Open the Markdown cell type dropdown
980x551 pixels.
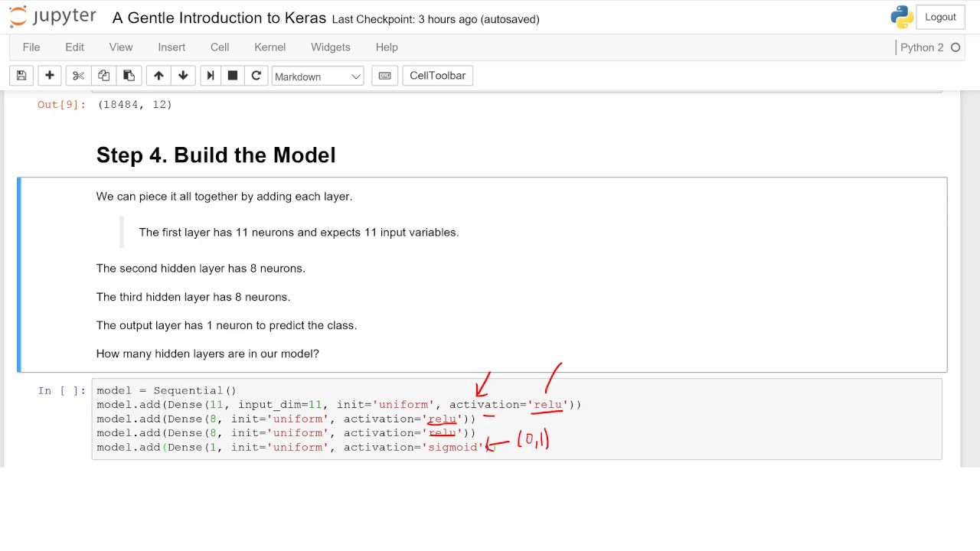coord(317,77)
